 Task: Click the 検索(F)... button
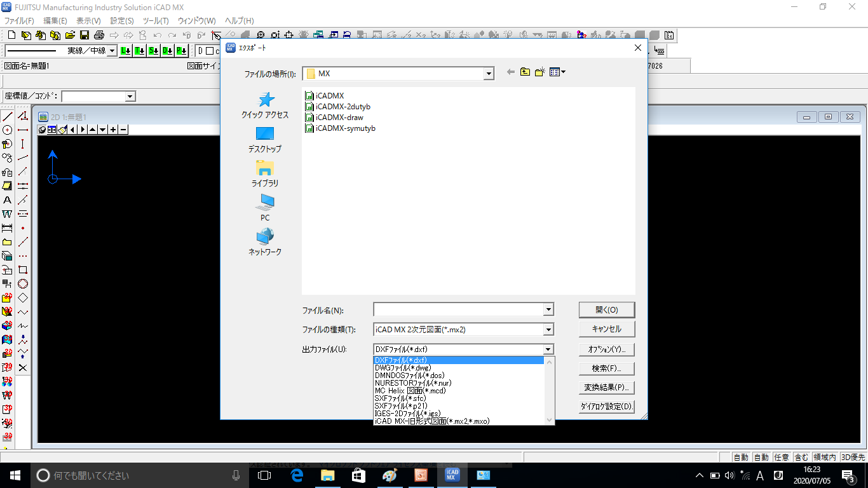607,368
